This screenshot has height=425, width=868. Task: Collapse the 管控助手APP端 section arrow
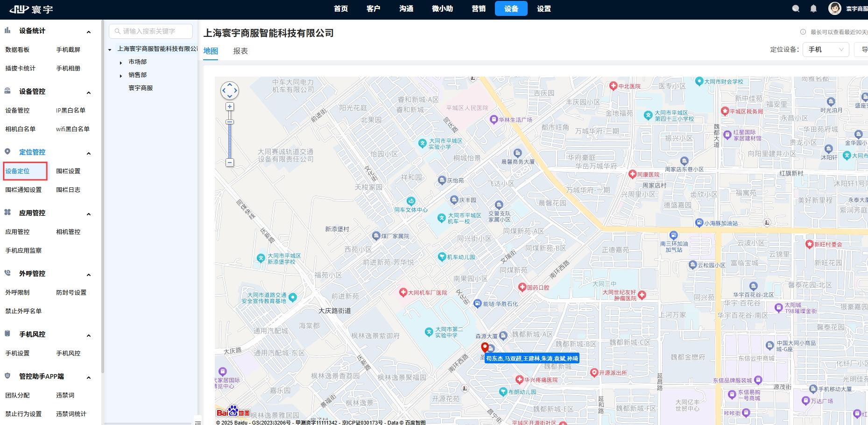tap(89, 377)
